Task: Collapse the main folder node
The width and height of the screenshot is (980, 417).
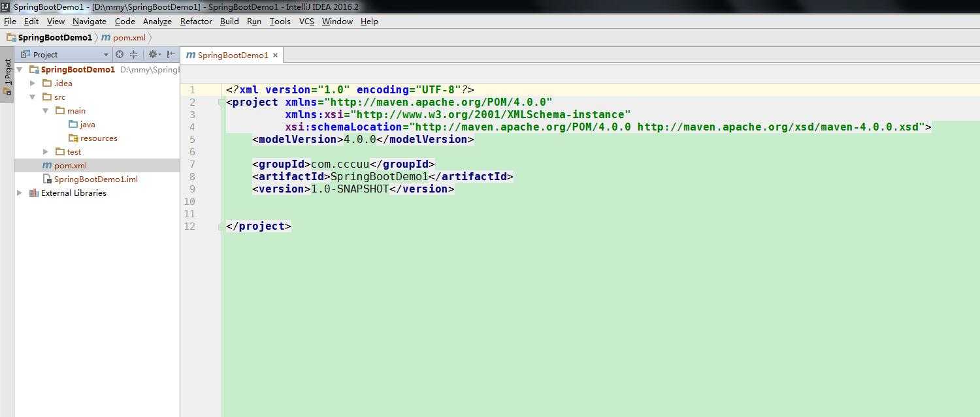Action: [x=46, y=110]
